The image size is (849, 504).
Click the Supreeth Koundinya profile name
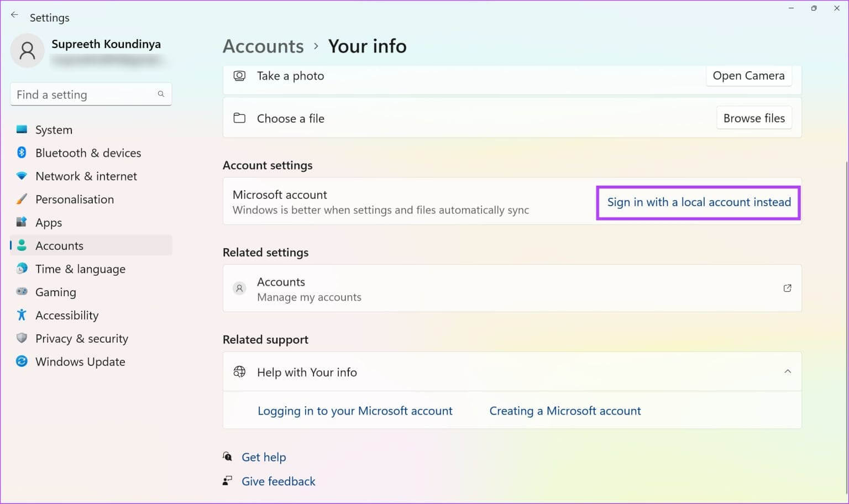coord(106,44)
